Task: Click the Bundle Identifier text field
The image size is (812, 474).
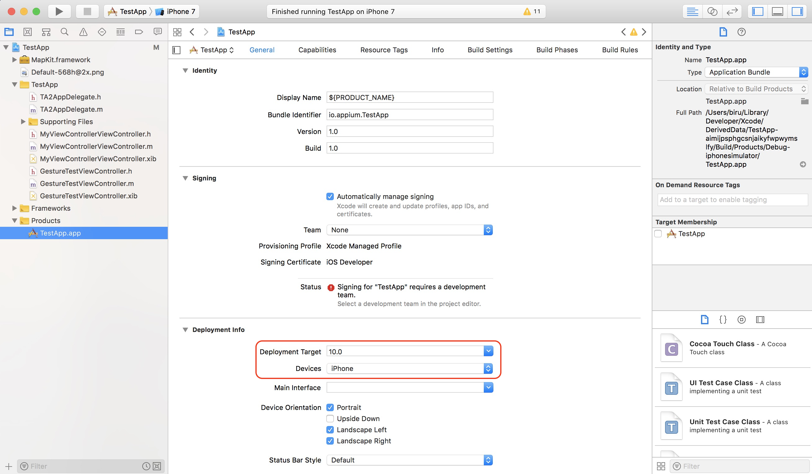Action: pyautogui.click(x=409, y=115)
